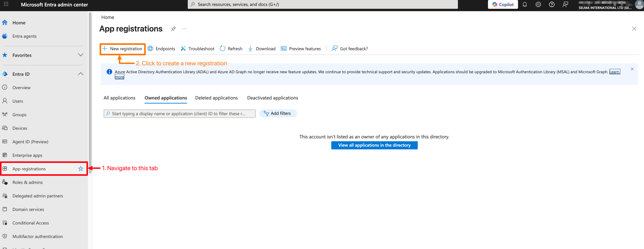Open the settings gear icon
The width and height of the screenshot is (644, 249).
click(x=538, y=5)
